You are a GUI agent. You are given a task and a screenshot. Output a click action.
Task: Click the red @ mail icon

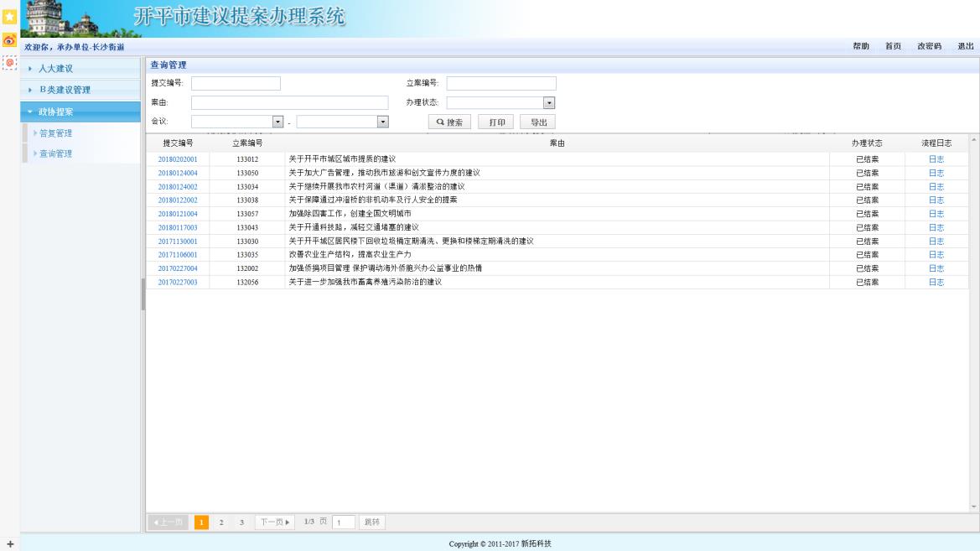[x=9, y=63]
